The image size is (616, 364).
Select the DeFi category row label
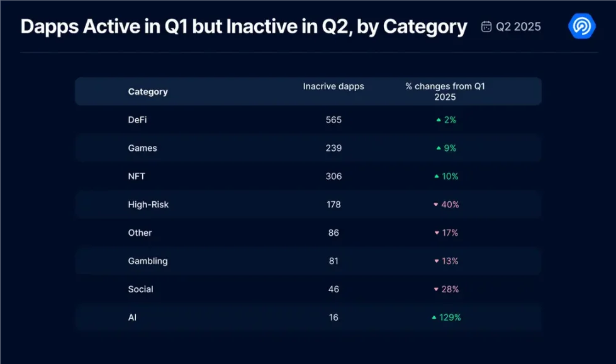[137, 120]
